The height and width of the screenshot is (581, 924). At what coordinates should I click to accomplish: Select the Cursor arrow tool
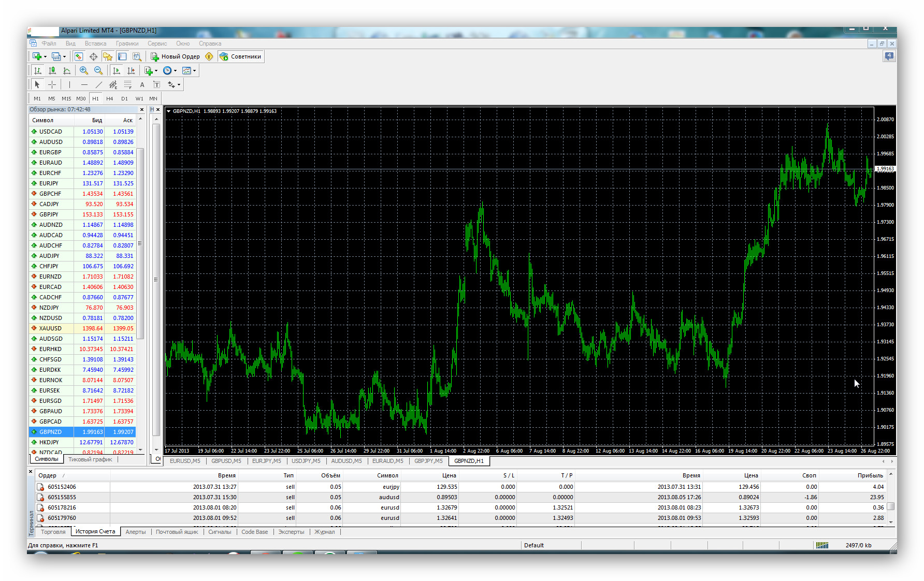click(37, 84)
